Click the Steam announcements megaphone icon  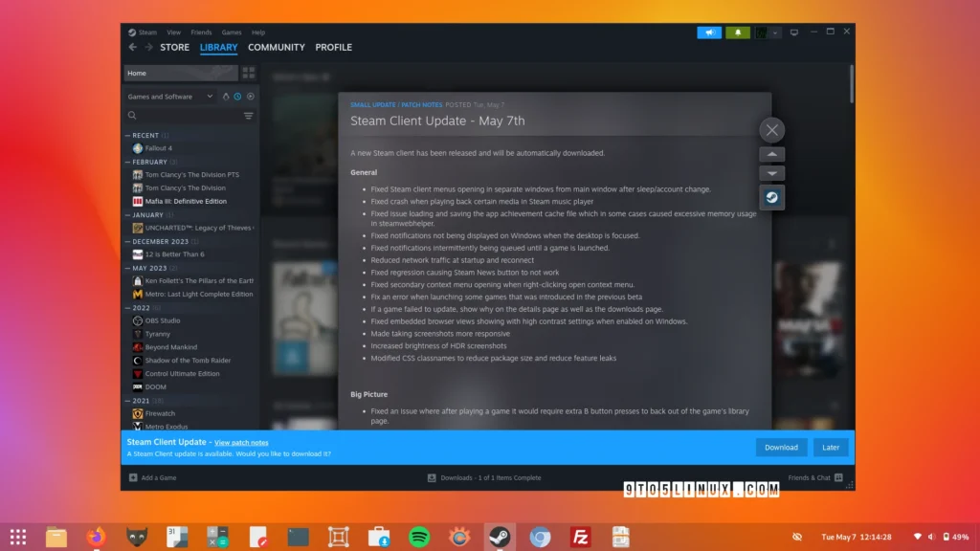(x=709, y=33)
